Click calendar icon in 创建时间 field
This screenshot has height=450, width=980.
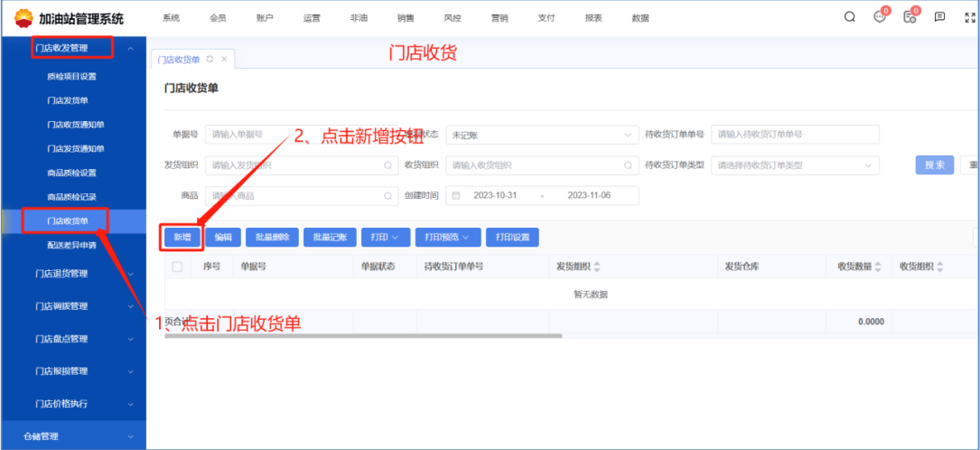(x=456, y=196)
